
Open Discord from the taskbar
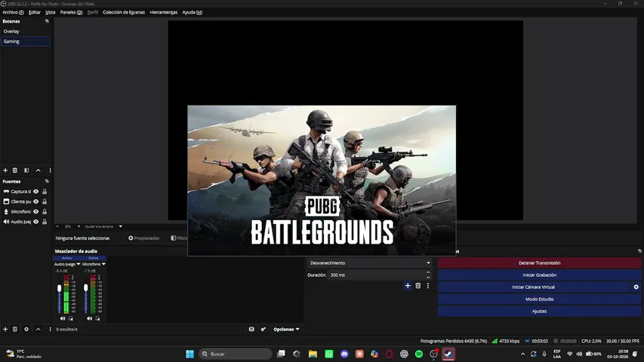click(344, 354)
